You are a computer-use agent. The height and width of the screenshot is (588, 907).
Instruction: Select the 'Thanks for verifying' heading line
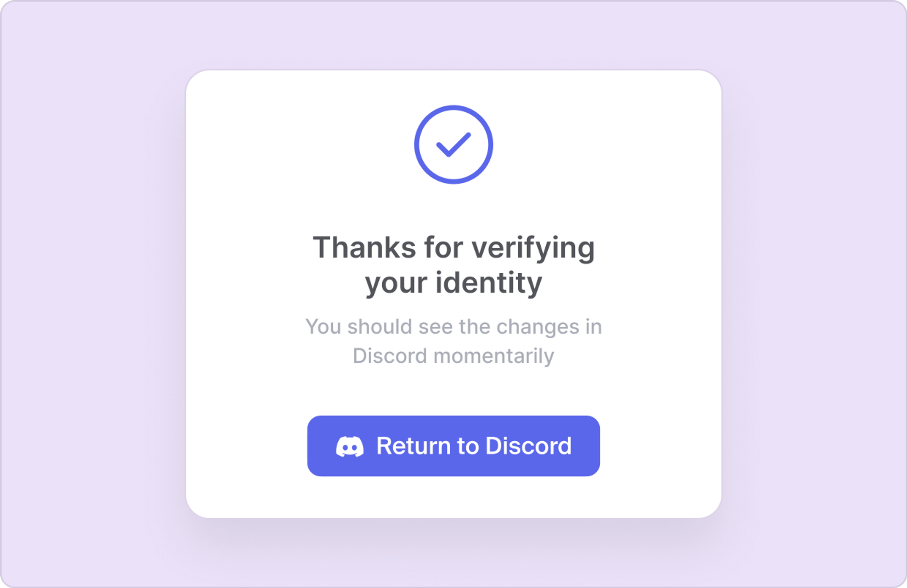coord(453,248)
